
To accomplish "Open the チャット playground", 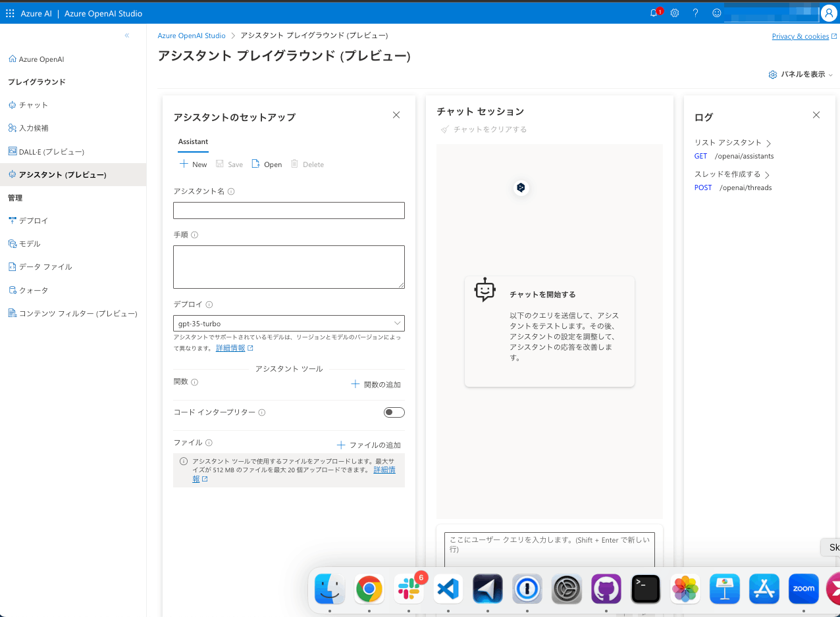I will (x=28, y=105).
